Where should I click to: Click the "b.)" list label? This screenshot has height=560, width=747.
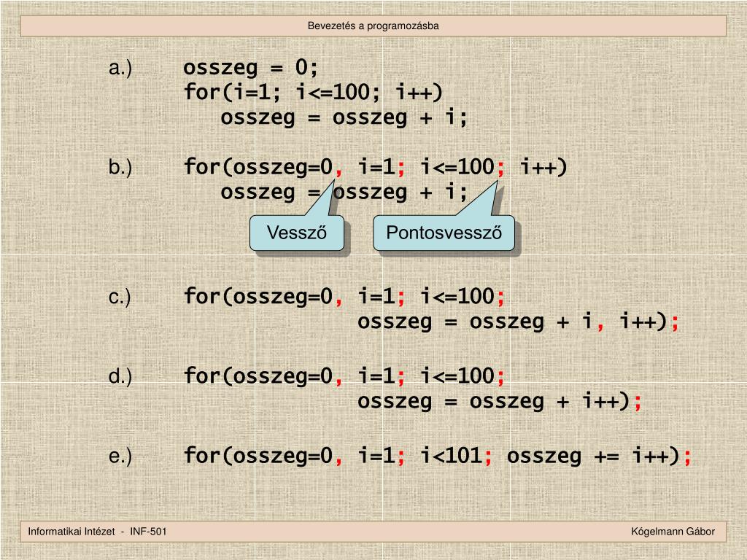(x=120, y=167)
